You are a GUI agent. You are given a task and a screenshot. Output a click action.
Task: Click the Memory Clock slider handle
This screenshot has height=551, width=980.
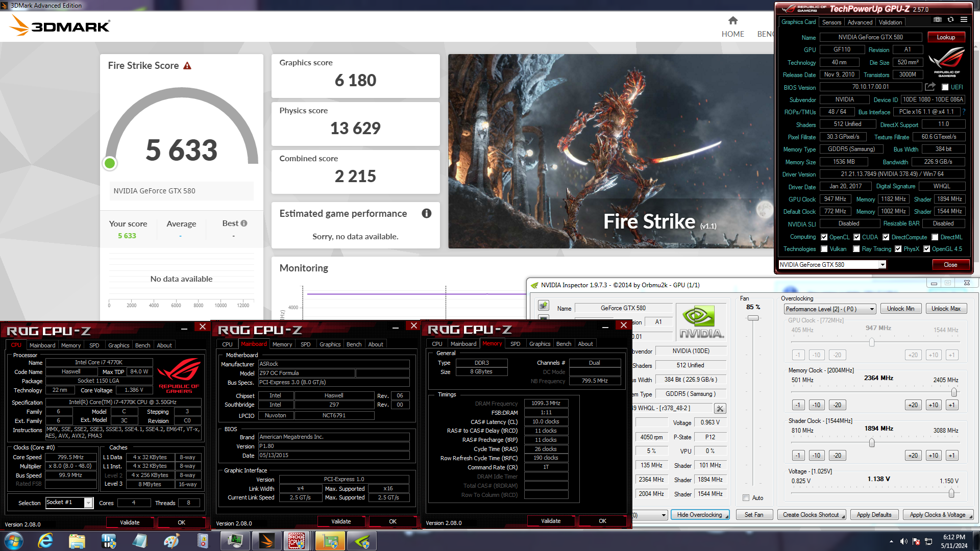point(953,392)
